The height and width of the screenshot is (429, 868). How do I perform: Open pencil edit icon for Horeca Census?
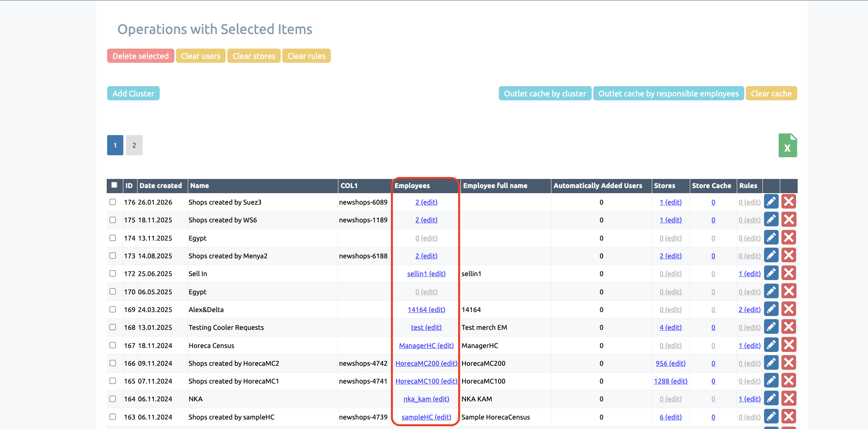click(771, 345)
